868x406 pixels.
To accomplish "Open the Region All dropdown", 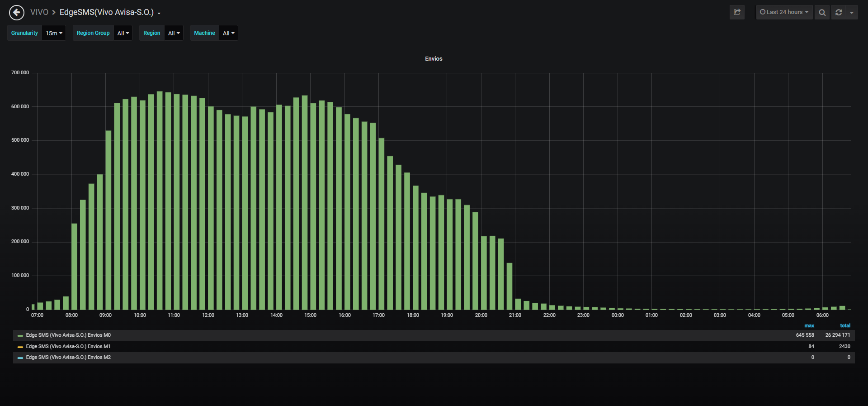I will [x=174, y=33].
